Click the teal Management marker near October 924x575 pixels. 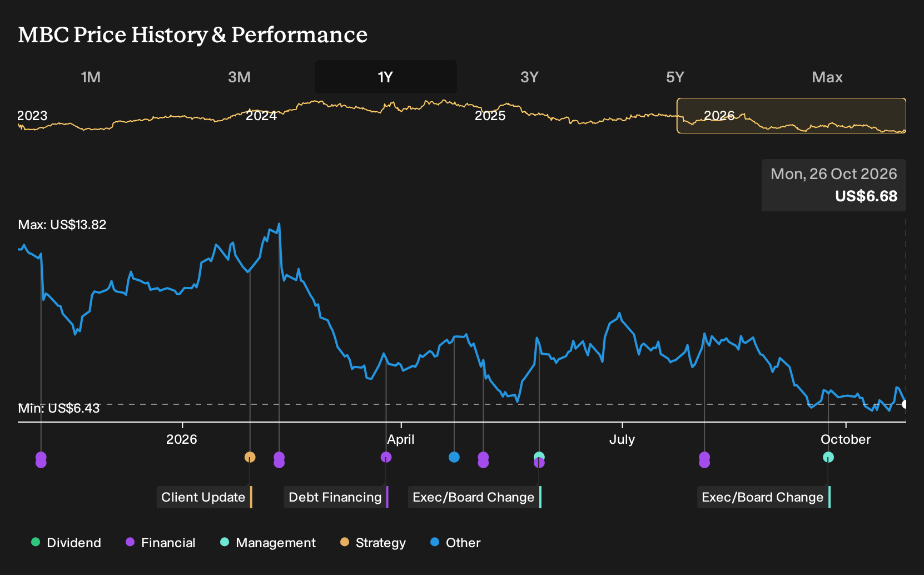pyautogui.click(x=828, y=457)
